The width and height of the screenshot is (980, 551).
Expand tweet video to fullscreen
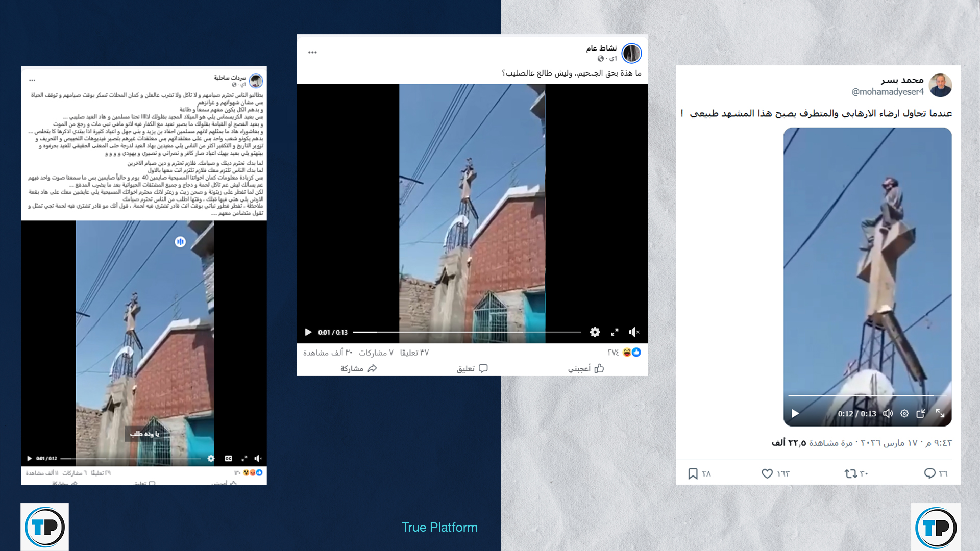pyautogui.click(x=940, y=413)
